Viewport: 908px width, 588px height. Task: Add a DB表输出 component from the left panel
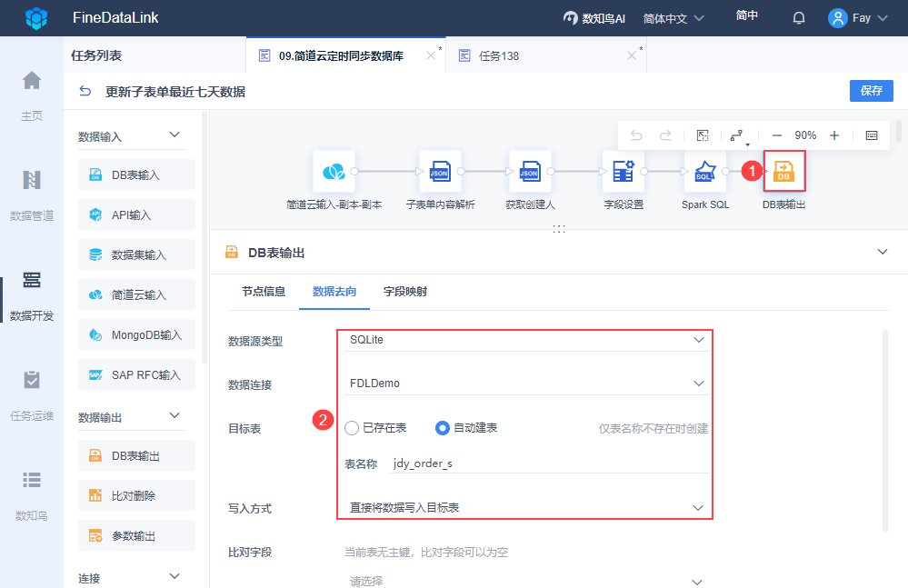click(x=136, y=455)
